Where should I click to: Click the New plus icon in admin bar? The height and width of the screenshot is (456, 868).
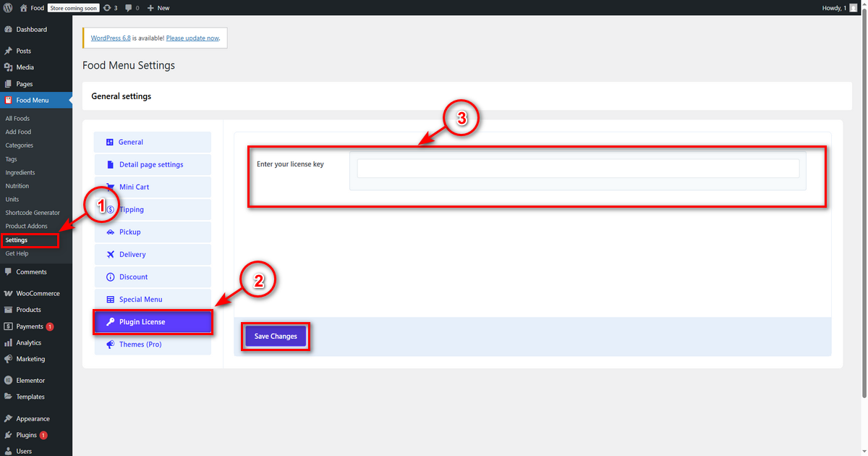pyautogui.click(x=150, y=8)
